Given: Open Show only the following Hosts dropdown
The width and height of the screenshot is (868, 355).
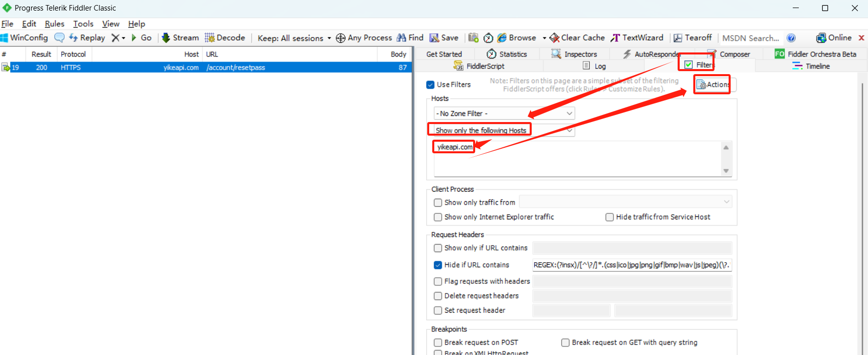Looking at the screenshot, I should [x=504, y=130].
